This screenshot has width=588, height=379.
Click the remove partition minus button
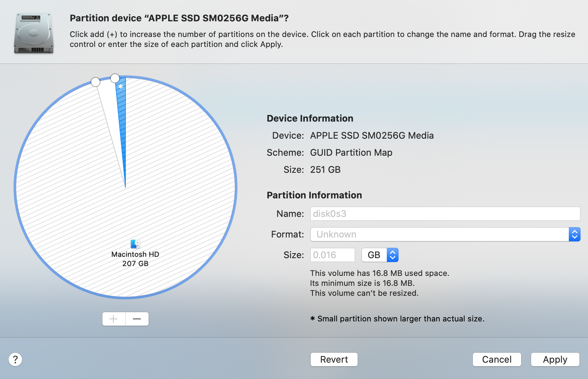pyautogui.click(x=137, y=319)
